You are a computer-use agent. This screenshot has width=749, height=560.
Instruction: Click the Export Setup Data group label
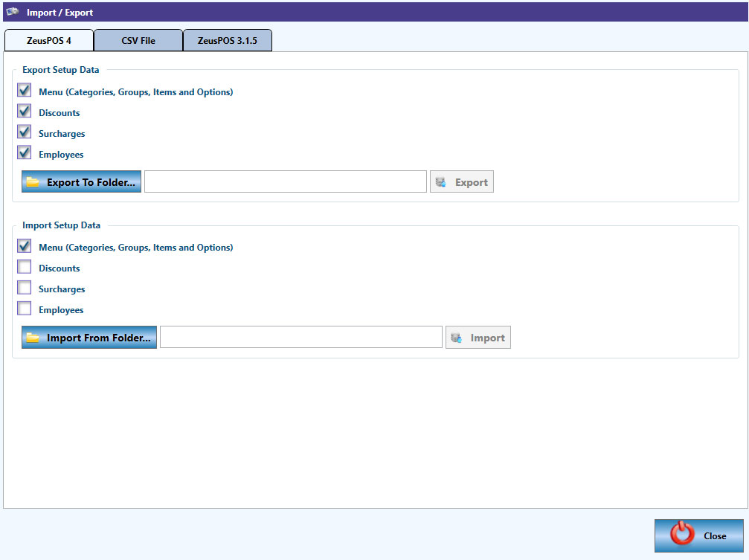(61, 70)
